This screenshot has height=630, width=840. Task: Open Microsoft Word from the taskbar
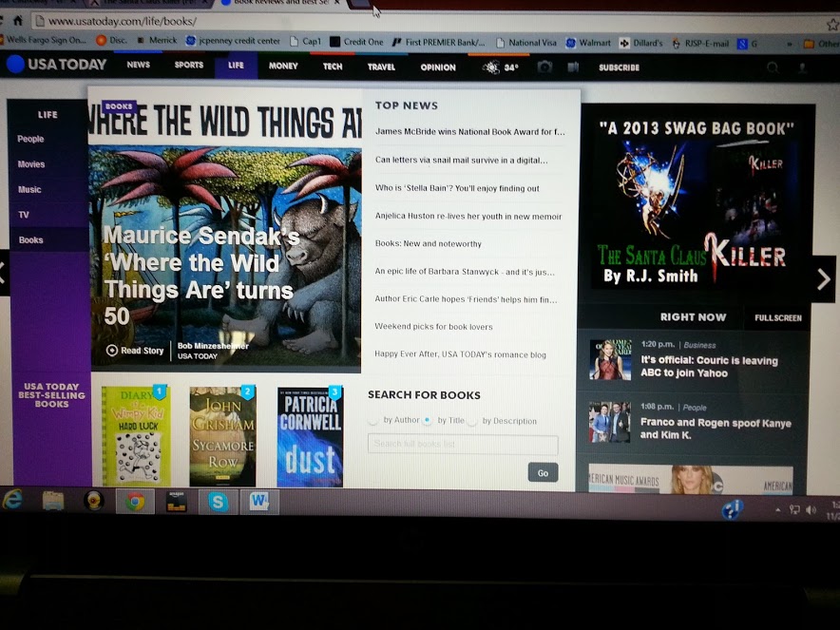point(259,502)
